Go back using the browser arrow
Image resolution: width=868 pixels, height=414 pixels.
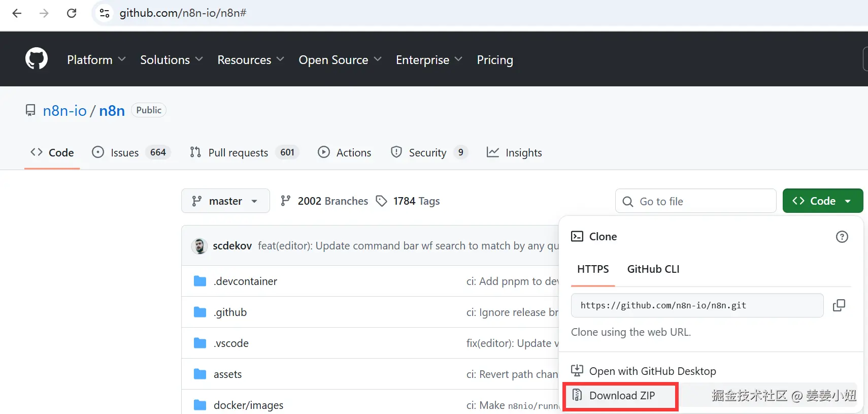17,13
